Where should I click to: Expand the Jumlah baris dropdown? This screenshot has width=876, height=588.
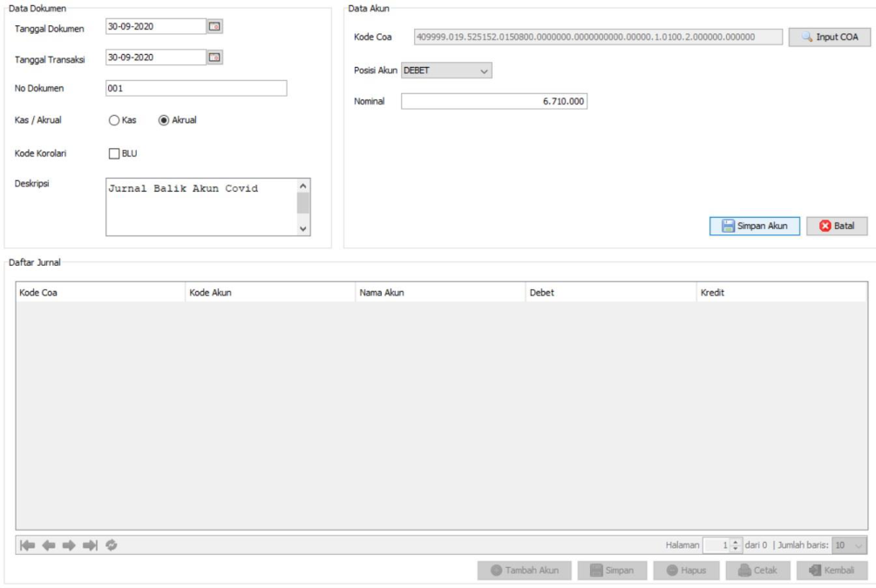pyautogui.click(x=849, y=545)
